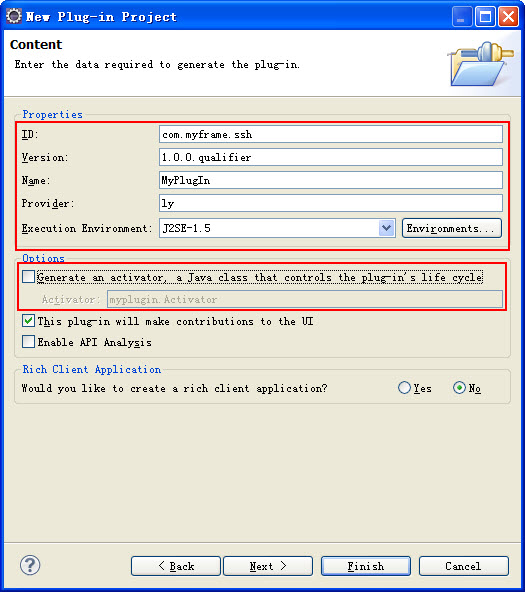Maximize the New Plug-in Project dialog
Viewport: 525px width, 592px height.
pyautogui.click(x=485, y=17)
